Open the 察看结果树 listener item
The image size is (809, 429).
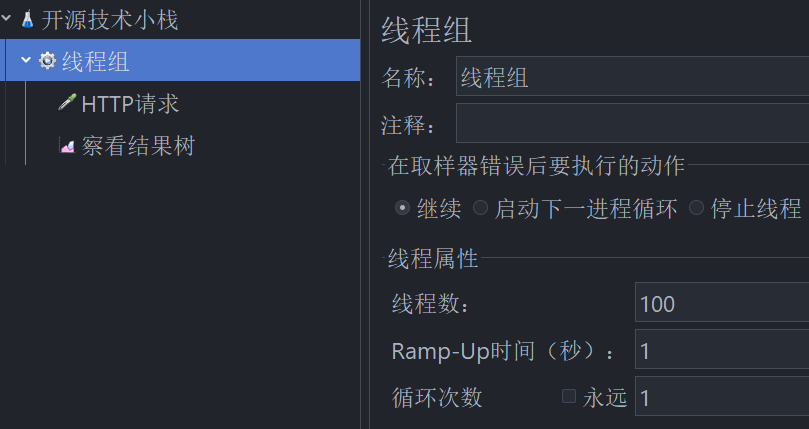click(x=138, y=146)
